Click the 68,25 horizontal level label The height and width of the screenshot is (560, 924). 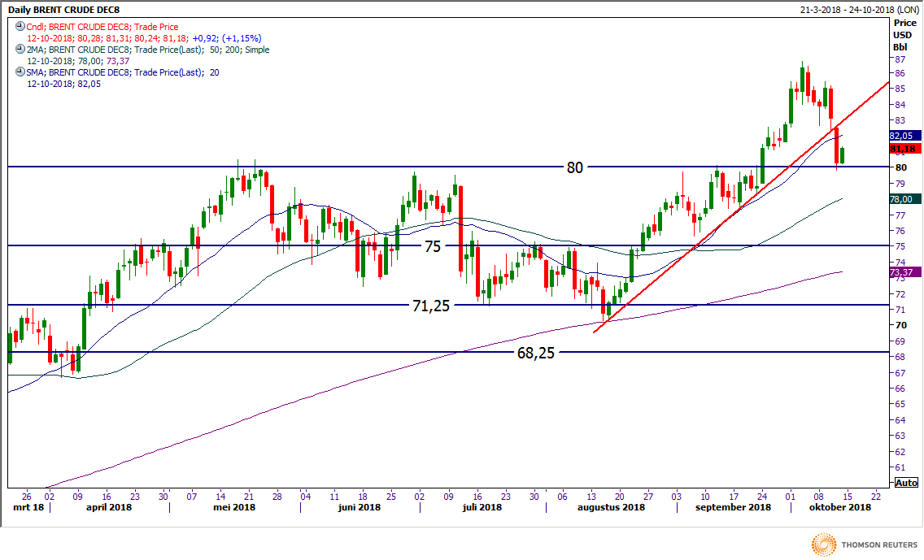(536, 353)
